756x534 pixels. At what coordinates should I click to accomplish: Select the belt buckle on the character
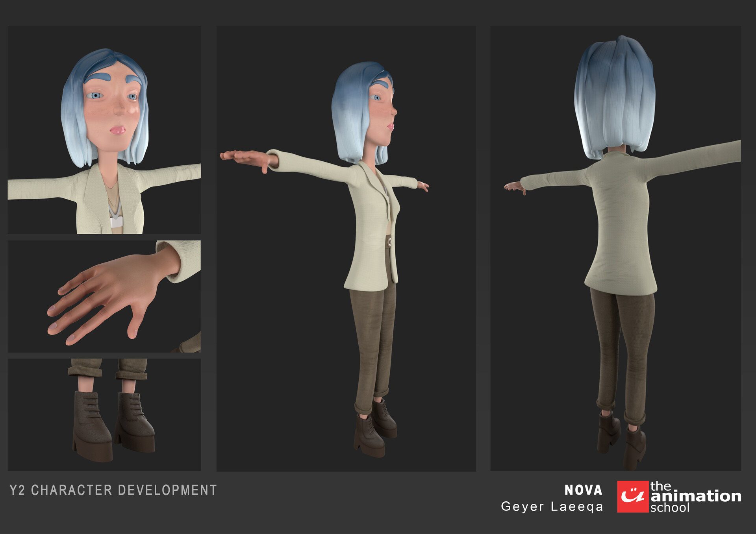point(389,242)
